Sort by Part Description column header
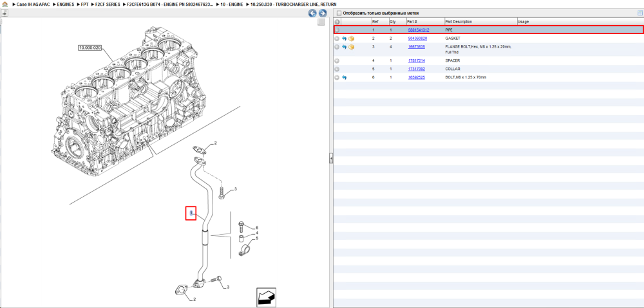 click(x=480, y=22)
